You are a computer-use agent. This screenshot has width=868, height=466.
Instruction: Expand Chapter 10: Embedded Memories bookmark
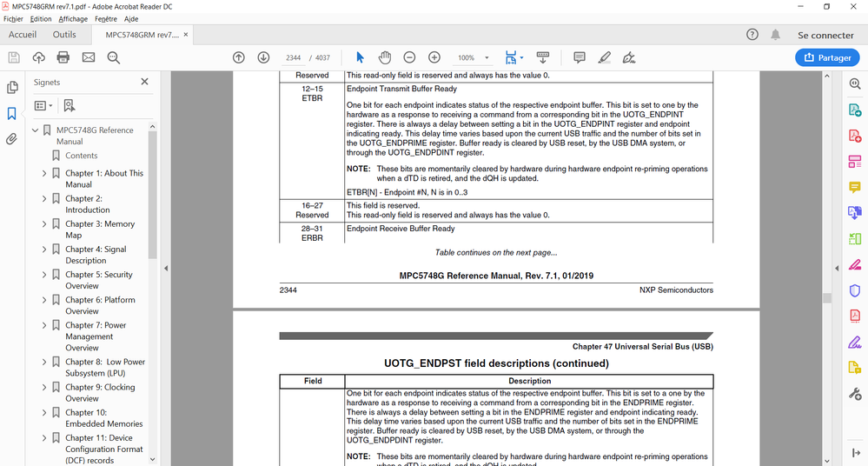coord(44,413)
